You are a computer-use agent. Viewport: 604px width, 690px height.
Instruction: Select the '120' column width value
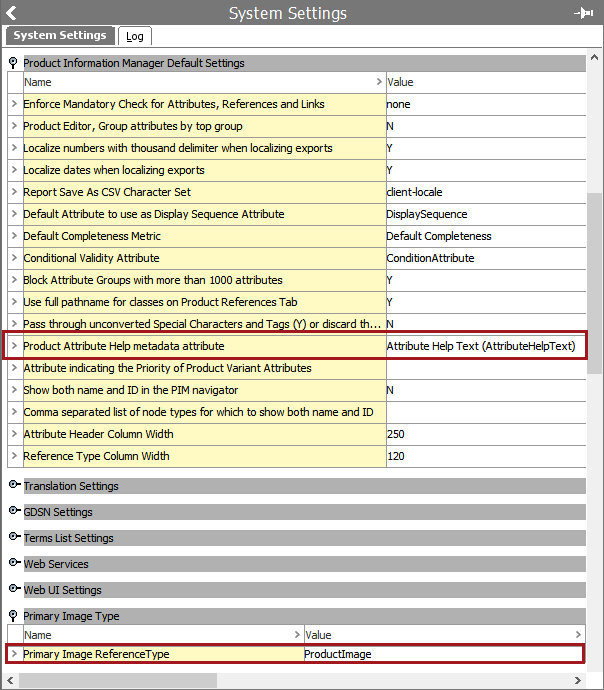(486, 456)
